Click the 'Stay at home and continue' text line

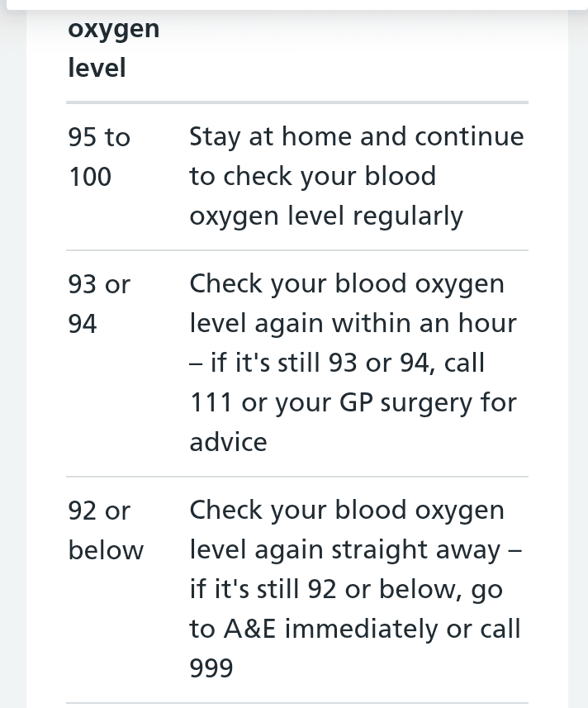click(357, 137)
